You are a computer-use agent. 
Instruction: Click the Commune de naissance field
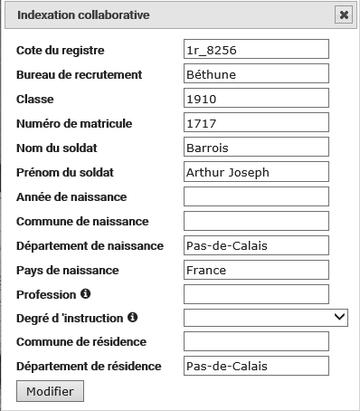click(256, 221)
